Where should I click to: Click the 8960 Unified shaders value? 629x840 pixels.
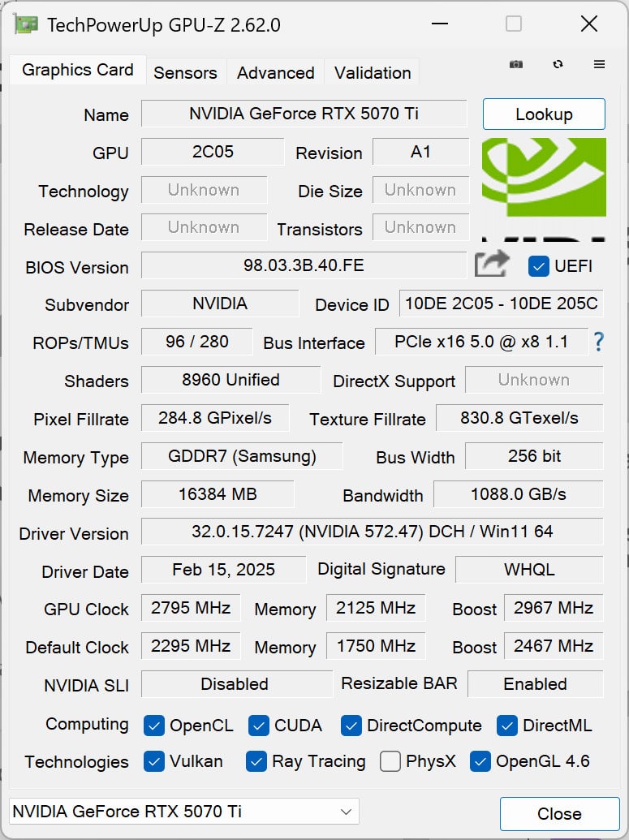click(231, 379)
